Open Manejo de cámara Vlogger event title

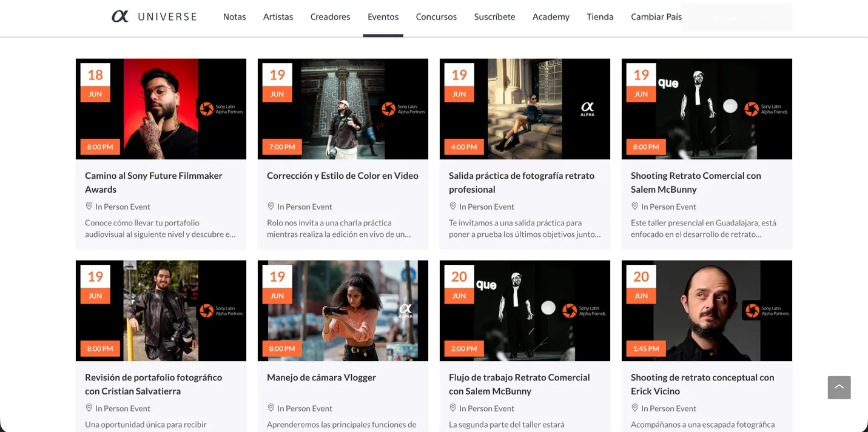click(x=321, y=377)
